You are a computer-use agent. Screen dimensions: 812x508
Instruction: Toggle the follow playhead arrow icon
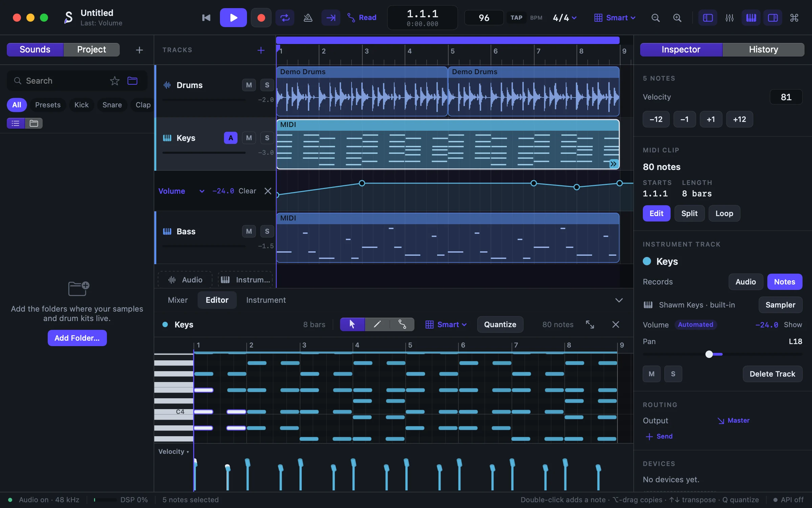pyautogui.click(x=331, y=18)
